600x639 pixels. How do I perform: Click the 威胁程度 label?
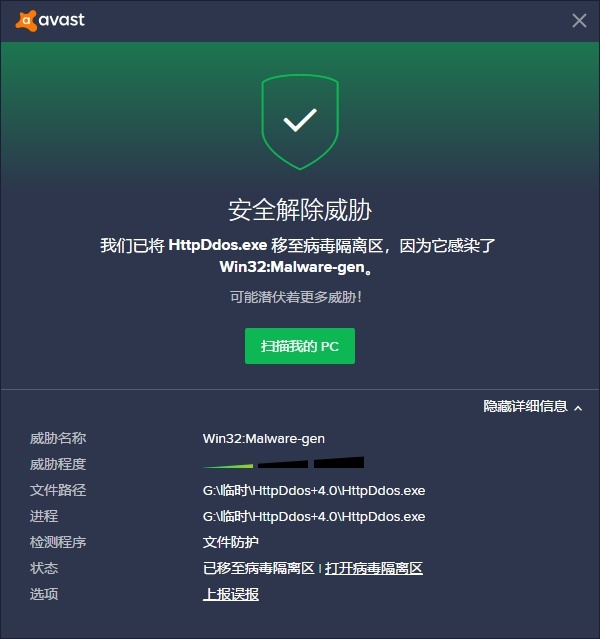(x=58, y=464)
